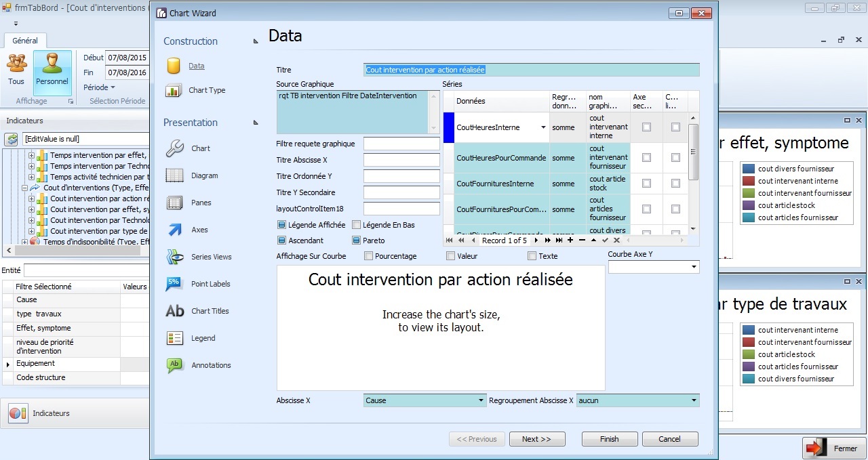Enable the Pourcentage checkbox
Viewport: 868px width, 460px height.
(369, 256)
